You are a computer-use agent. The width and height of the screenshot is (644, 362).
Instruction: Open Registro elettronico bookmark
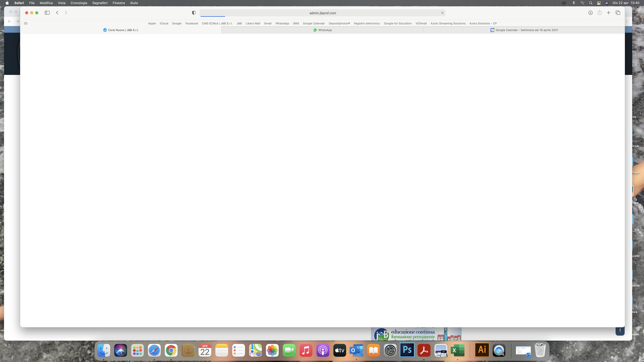pyautogui.click(x=367, y=24)
